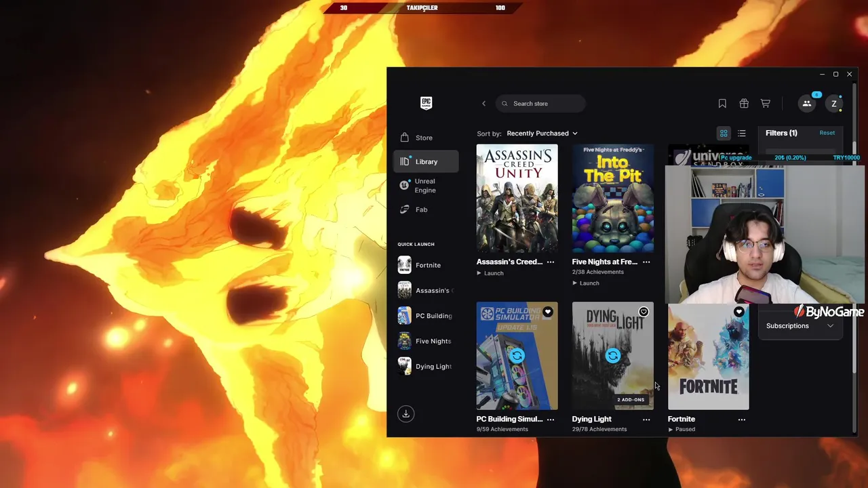The image size is (868, 488).
Task: Open the wishlist bookmark icon
Action: click(x=722, y=104)
